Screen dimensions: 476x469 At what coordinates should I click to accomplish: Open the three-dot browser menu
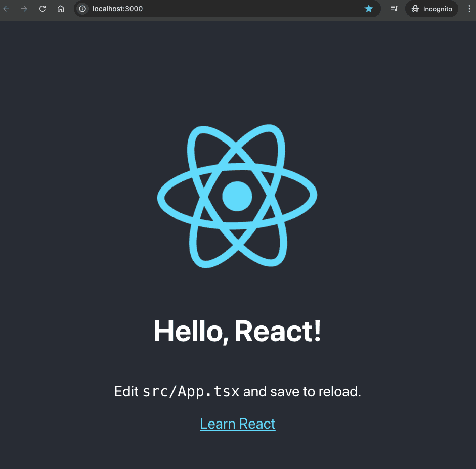469,9
